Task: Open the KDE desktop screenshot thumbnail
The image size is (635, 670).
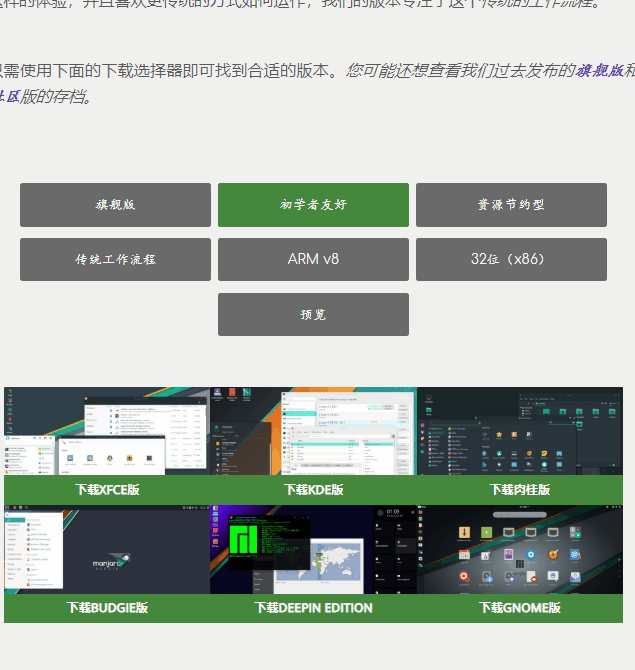Action: (x=314, y=431)
